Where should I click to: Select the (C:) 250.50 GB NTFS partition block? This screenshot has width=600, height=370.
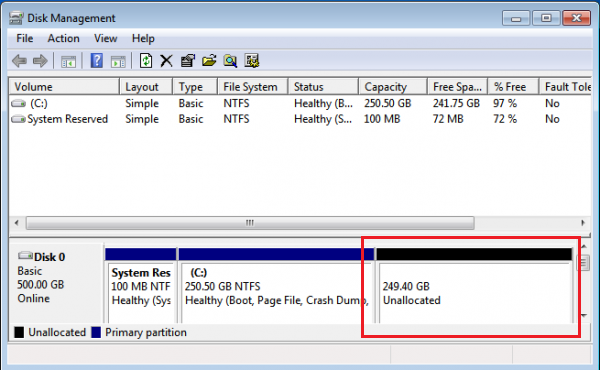pos(276,285)
